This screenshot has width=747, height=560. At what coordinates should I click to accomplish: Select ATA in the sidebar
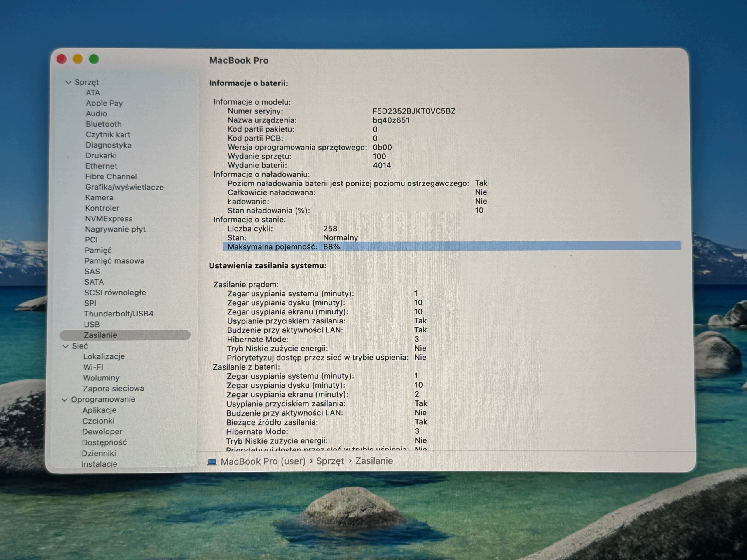tap(93, 92)
